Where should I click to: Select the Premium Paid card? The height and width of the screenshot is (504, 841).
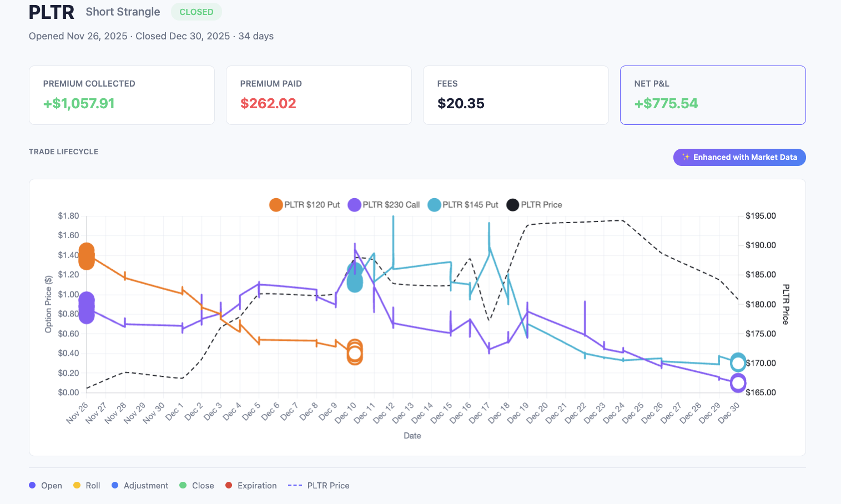[319, 95]
